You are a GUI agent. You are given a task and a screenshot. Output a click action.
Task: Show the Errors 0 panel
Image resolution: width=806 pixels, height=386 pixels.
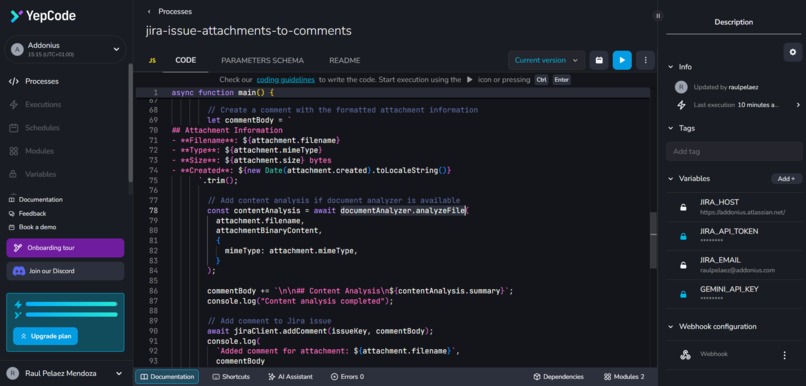347,377
